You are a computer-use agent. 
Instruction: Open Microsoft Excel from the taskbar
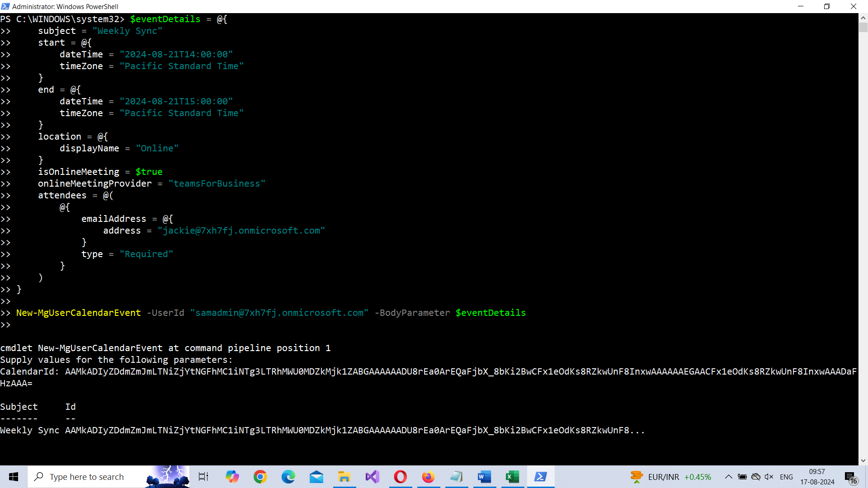point(512,477)
